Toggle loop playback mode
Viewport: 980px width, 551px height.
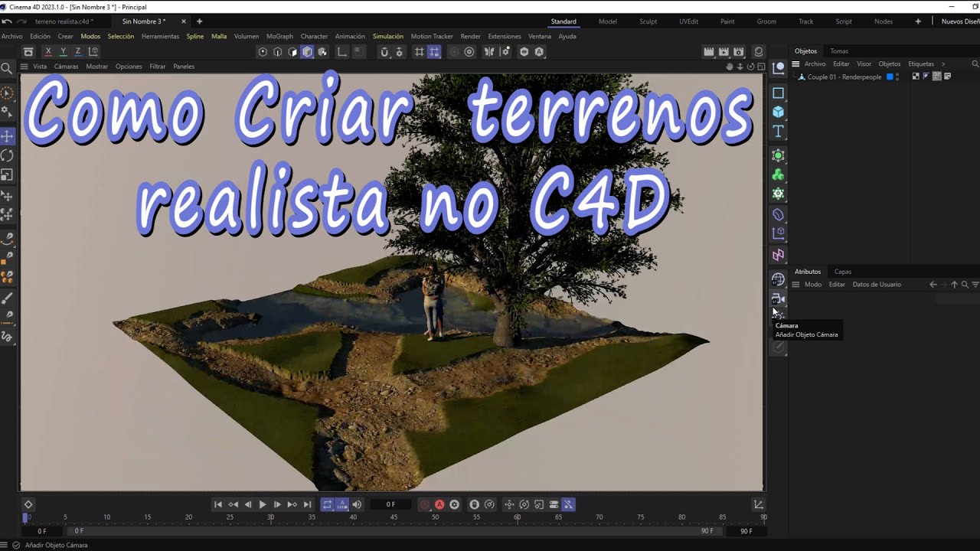coord(327,504)
